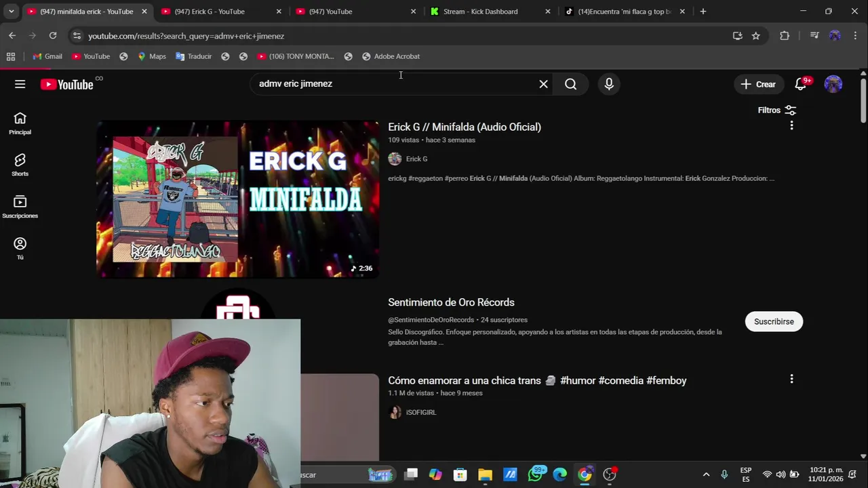Open the Tú section in sidebar
Image resolution: width=868 pixels, height=488 pixels.
point(20,248)
